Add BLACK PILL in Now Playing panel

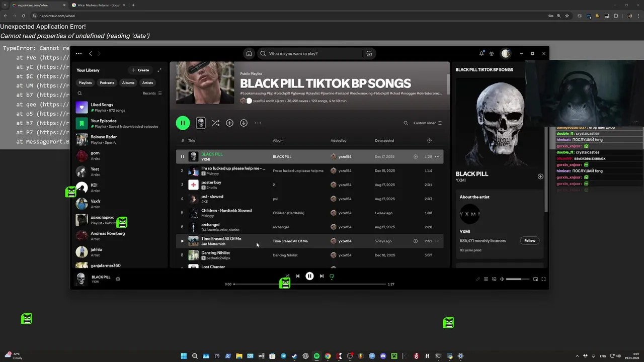point(540,176)
